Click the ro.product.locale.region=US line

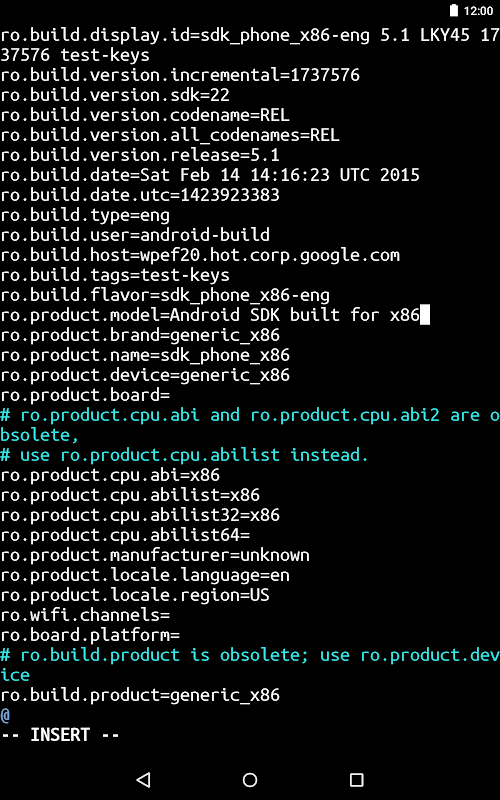135,595
